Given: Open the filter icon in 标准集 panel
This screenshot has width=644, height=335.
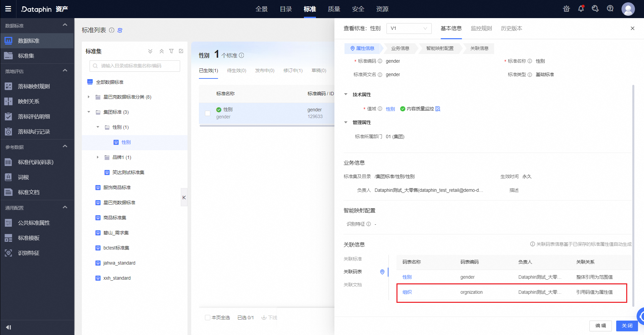Looking at the screenshot, I should 171,51.
